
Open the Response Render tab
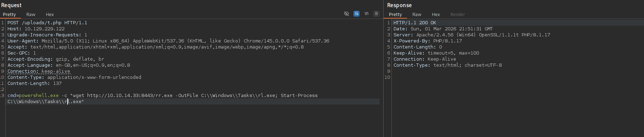[458, 14]
